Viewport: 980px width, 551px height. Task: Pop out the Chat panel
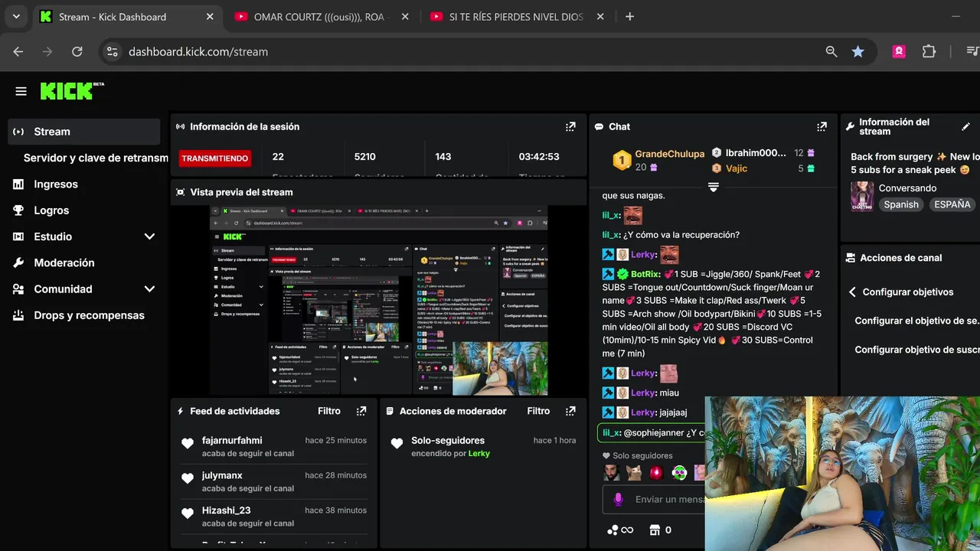(822, 127)
